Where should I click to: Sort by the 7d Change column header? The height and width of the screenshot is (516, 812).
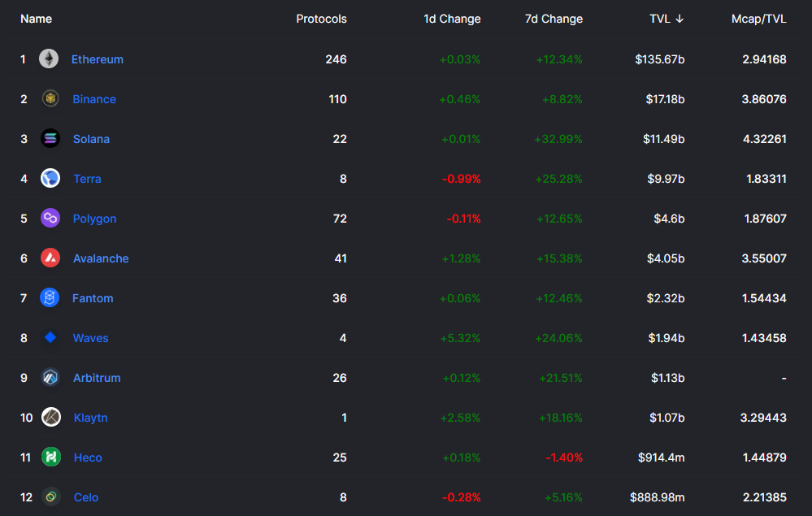pyautogui.click(x=554, y=19)
